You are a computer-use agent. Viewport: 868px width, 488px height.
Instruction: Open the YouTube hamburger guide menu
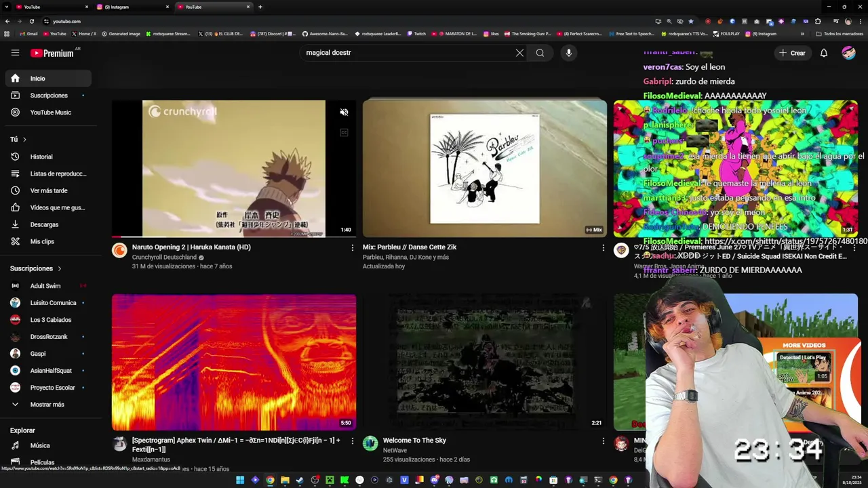pos(15,53)
